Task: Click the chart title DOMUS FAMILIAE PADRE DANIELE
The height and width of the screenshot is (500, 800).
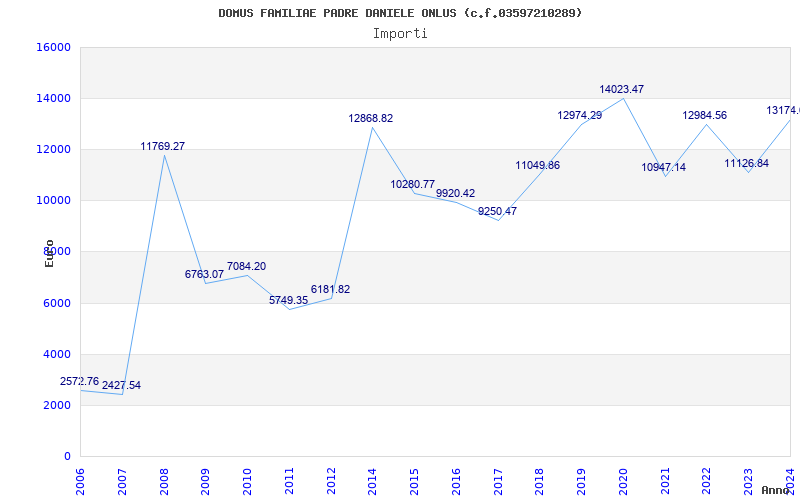Action: [400, 13]
